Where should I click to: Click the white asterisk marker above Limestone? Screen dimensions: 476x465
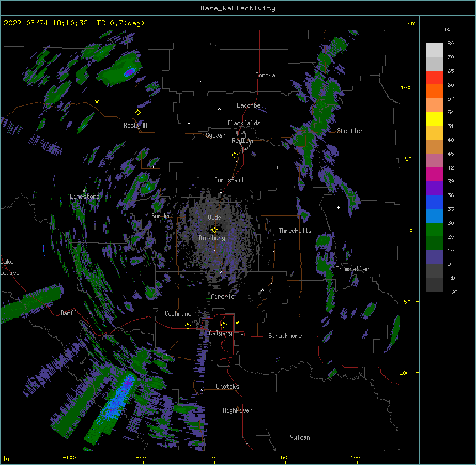tap(85, 191)
